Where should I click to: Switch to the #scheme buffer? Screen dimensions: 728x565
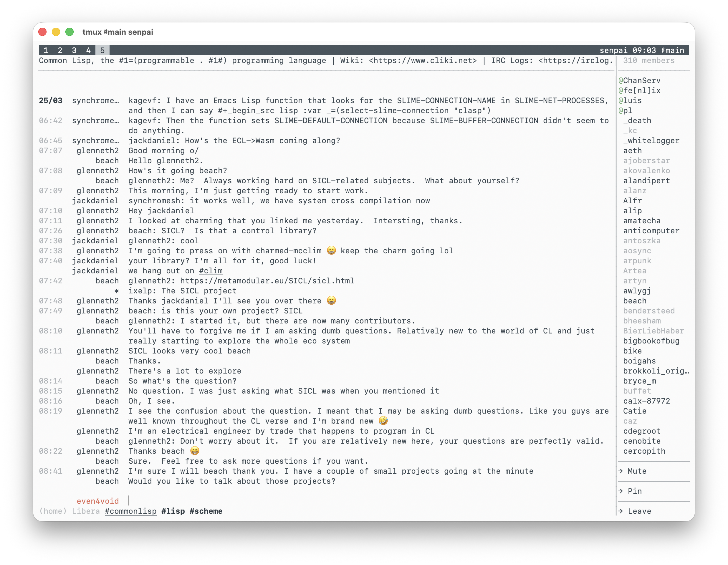(206, 511)
